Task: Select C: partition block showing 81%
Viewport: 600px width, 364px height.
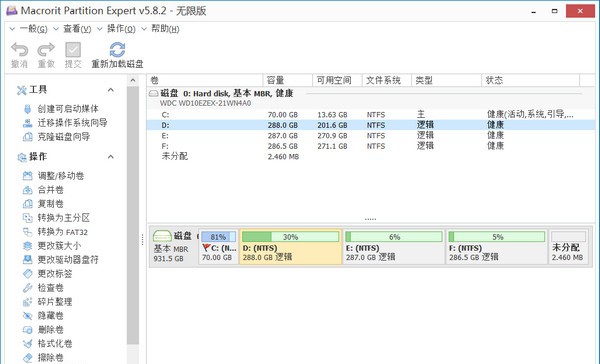Action: point(218,247)
